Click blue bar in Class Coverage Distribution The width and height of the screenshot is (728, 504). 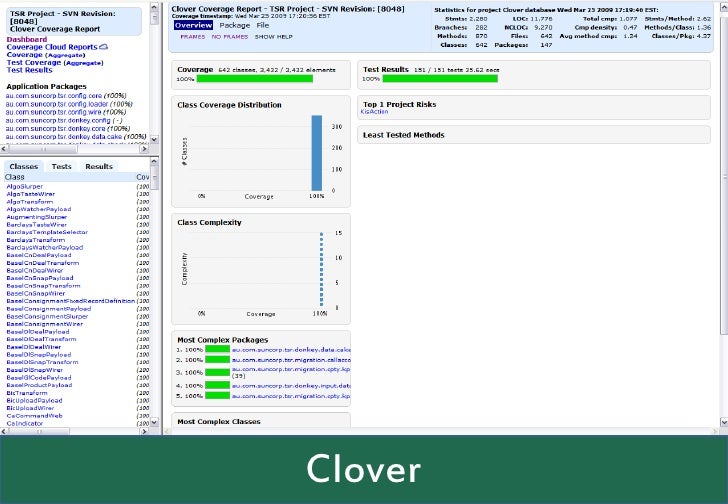[317, 153]
